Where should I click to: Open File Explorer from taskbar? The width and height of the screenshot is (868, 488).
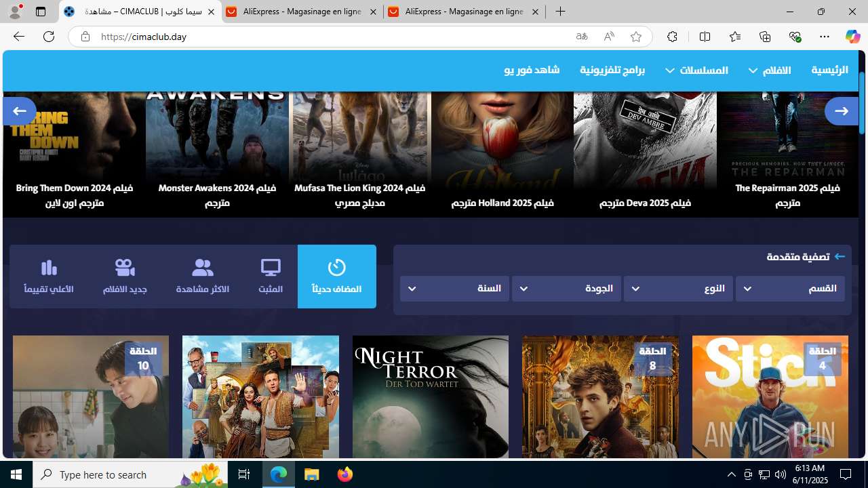click(312, 474)
